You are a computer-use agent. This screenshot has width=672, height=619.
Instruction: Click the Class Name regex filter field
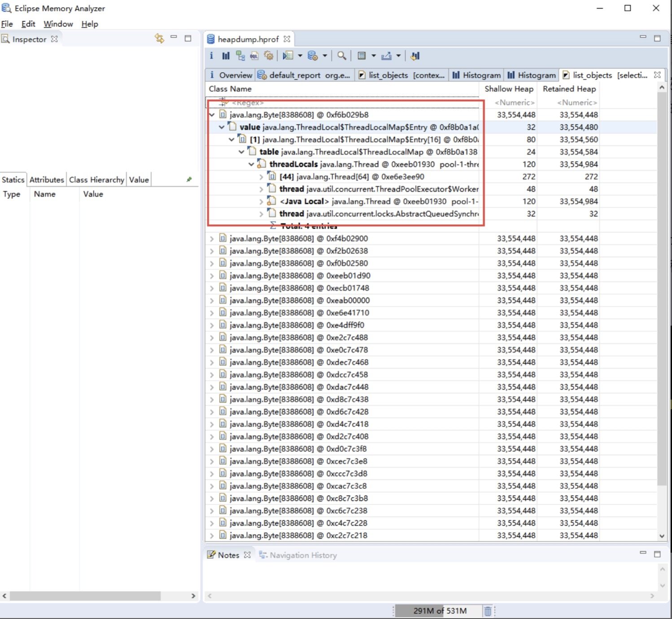(341, 103)
